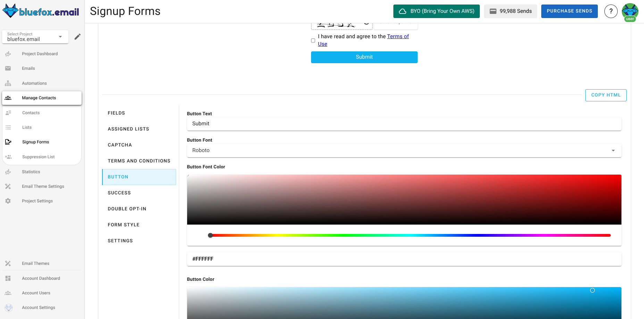The width and height of the screenshot is (644, 319).
Task: Switch to the FORM STYLE tab
Action: [124, 225]
